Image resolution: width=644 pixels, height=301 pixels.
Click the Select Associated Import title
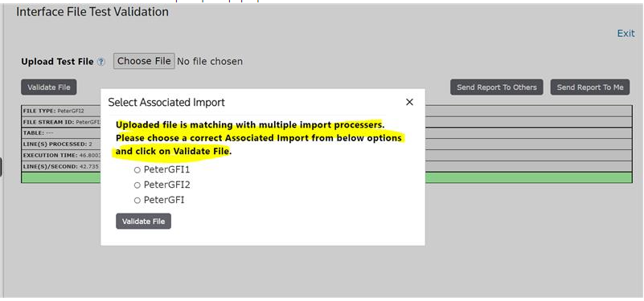point(166,103)
